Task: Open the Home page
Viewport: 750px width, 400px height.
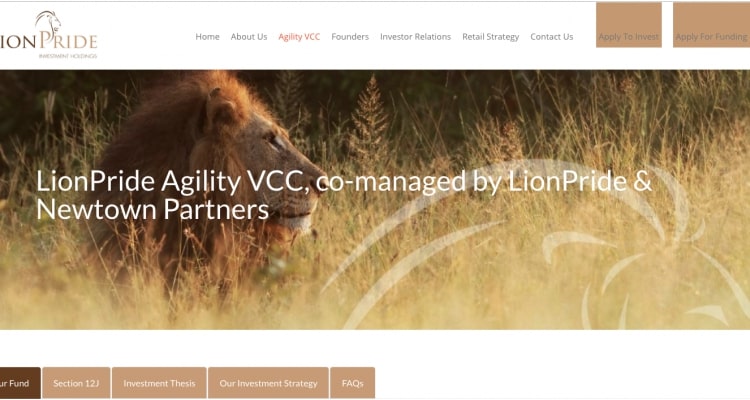Action: [207, 37]
